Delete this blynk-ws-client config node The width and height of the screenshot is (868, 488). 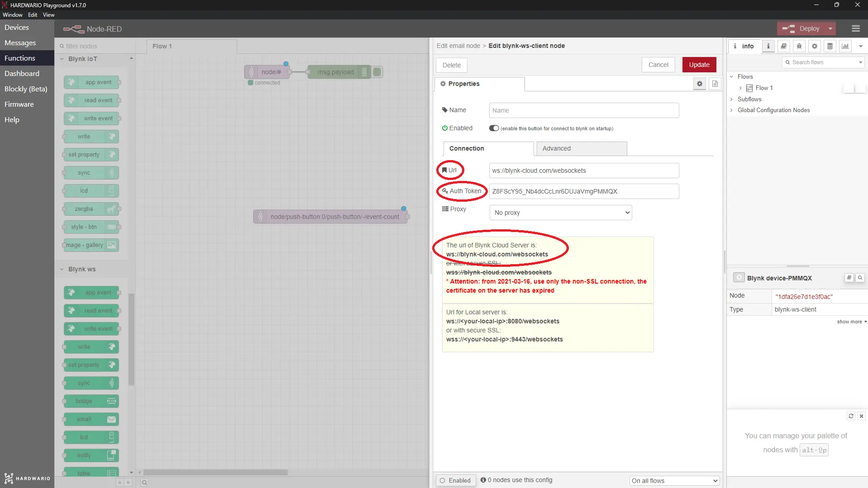tap(452, 65)
